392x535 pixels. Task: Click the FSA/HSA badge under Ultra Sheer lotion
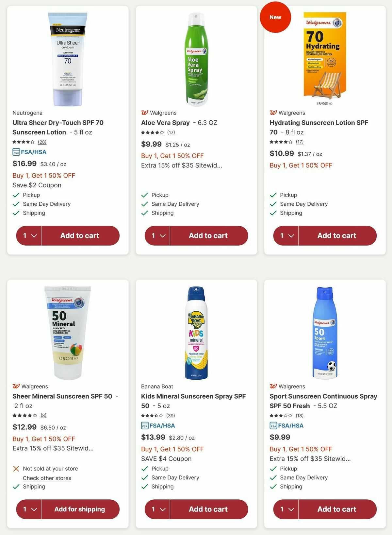pos(29,152)
